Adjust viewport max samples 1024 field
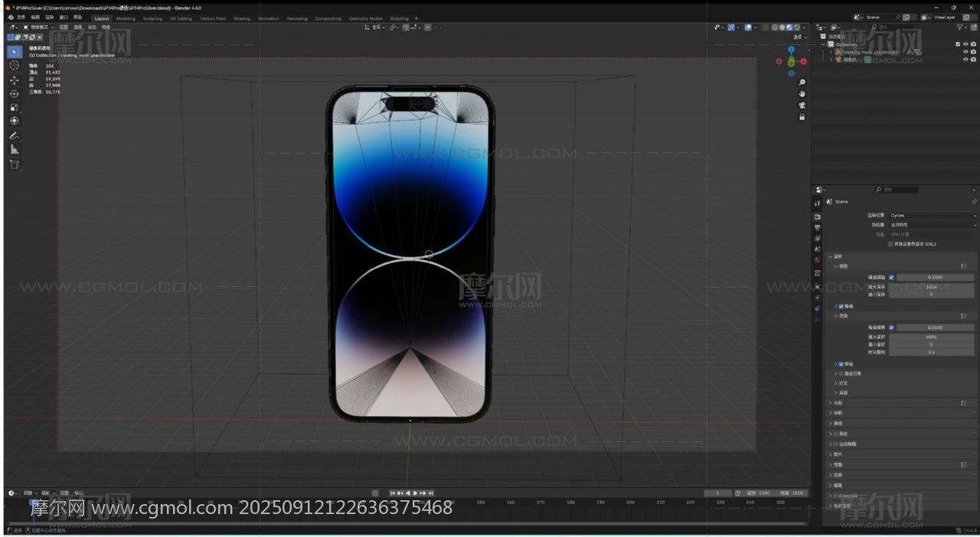 point(932,287)
